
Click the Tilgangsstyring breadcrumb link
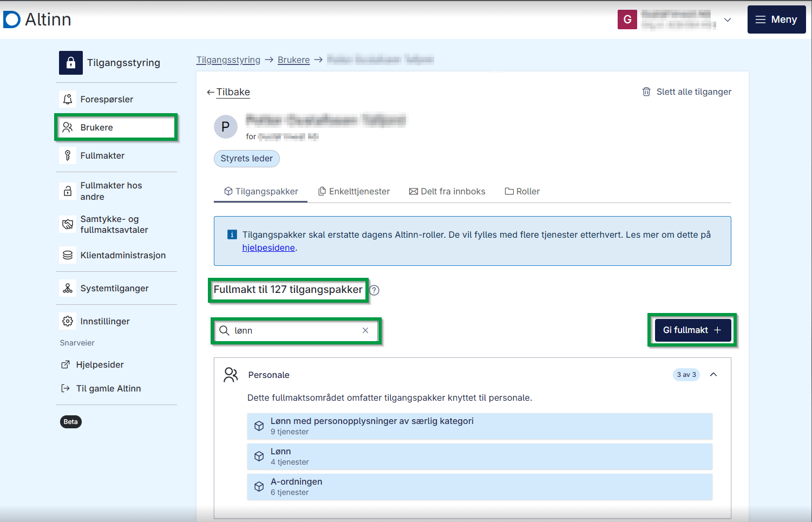228,60
